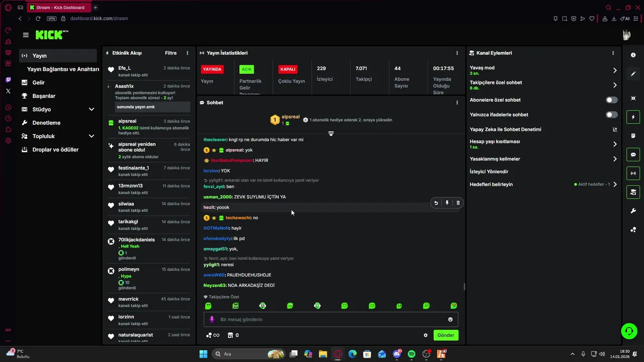Click the three-dots icon at right sidebar bottom
Image resolution: width=644 pixels, height=362 pixels.
(x=633, y=230)
